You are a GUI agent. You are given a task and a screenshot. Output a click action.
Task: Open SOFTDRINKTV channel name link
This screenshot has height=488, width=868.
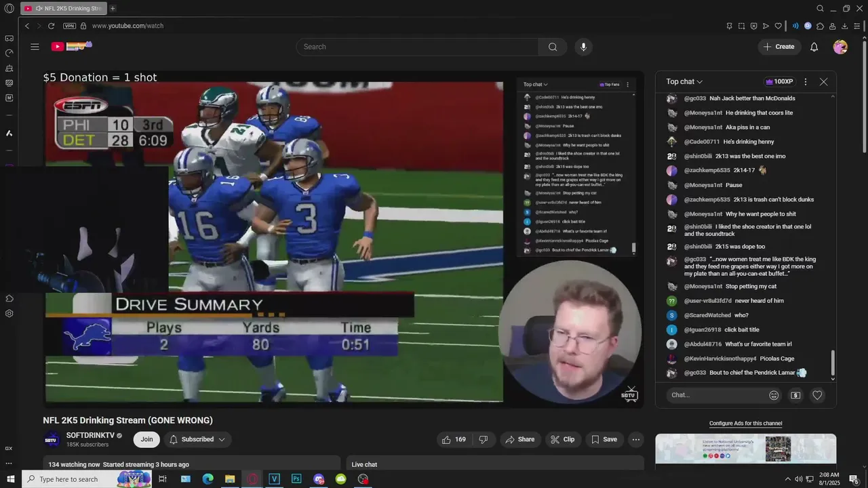pos(90,435)
